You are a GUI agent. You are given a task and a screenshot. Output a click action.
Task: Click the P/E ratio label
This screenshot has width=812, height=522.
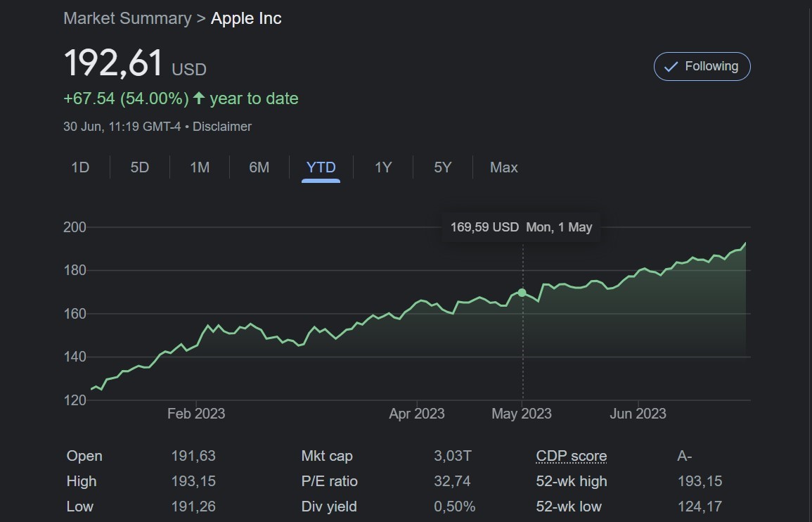[x=329, y=481]
